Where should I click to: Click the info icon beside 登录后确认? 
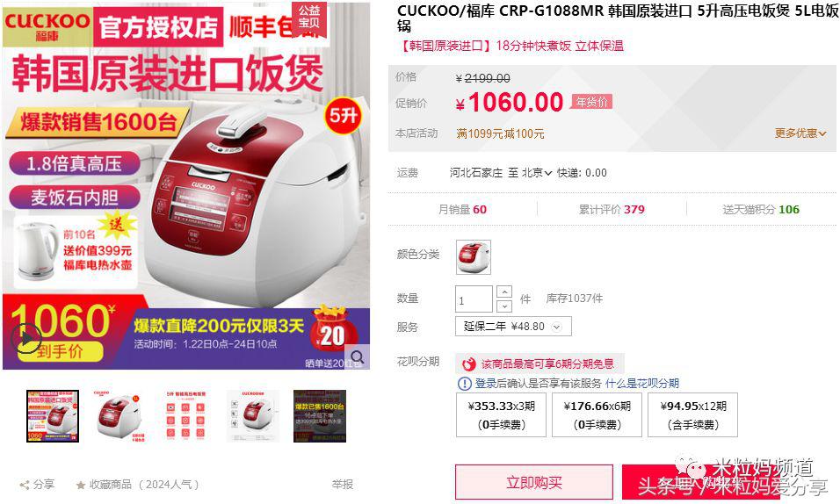tap(464, 384)
